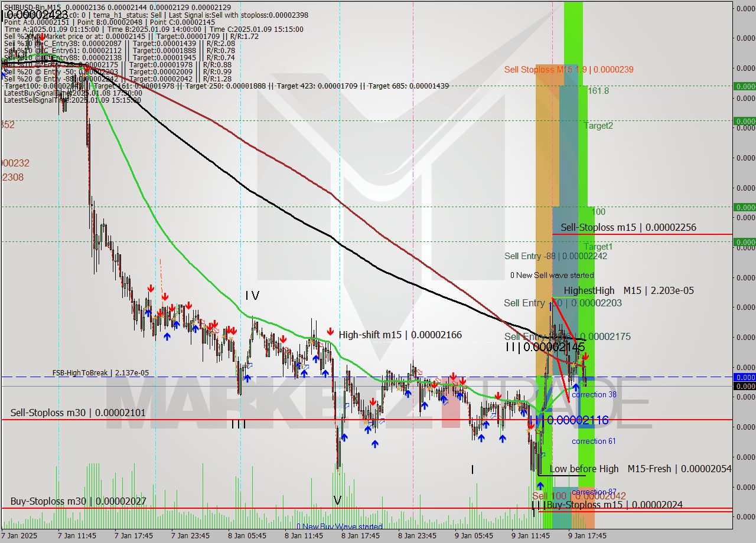Click the green price tag beside Target2 level

point(744,121)
